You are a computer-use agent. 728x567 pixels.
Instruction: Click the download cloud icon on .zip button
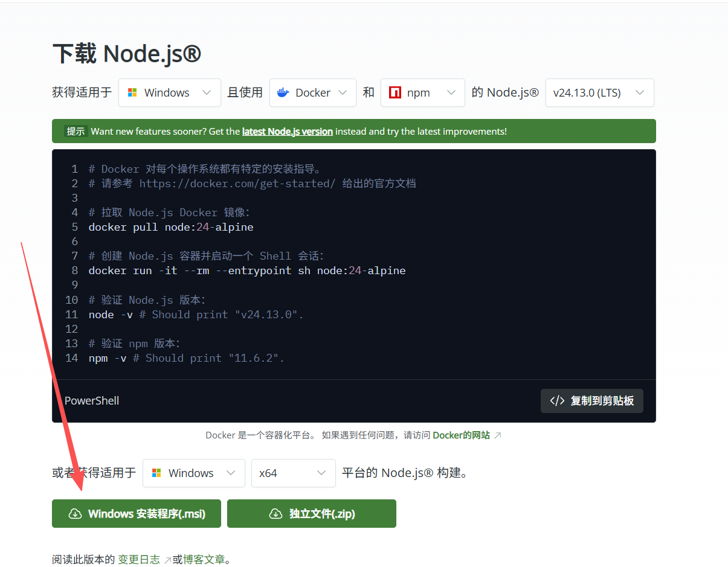276,514
